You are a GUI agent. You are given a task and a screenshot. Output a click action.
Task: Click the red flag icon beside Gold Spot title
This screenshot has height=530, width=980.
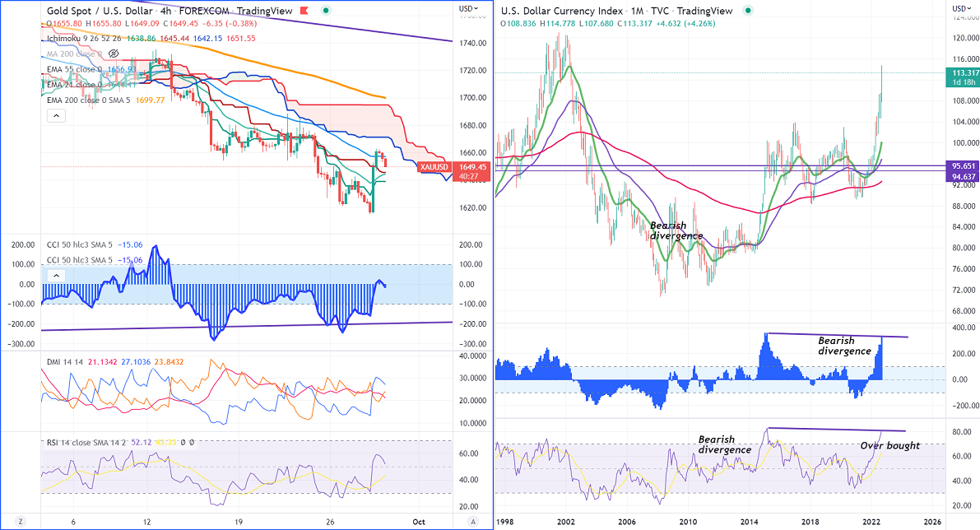pos(304,11)
